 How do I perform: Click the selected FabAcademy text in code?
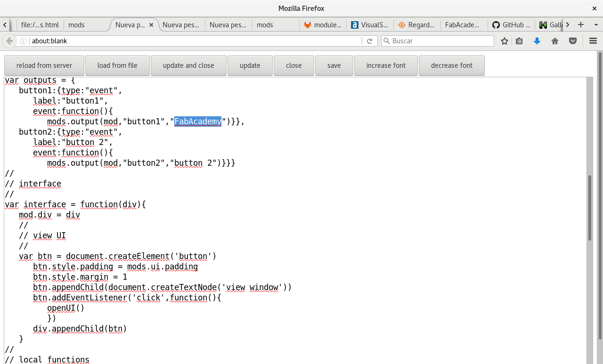(198, 121)
